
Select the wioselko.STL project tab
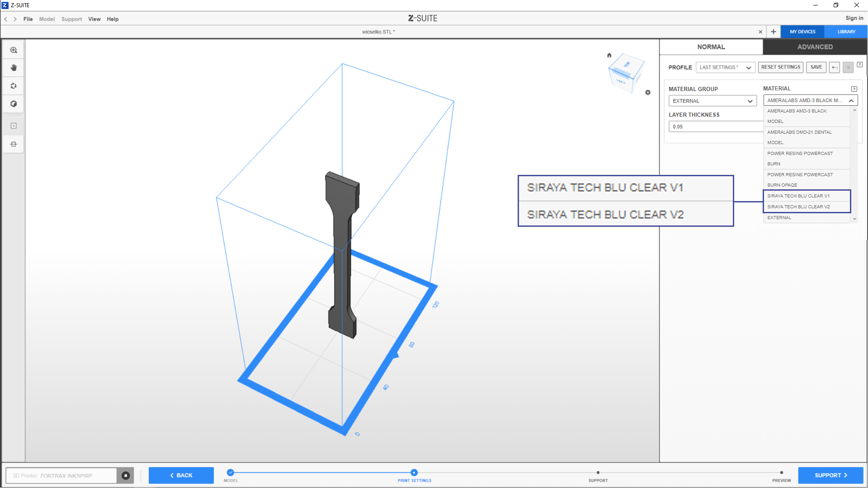coord(378,32)
